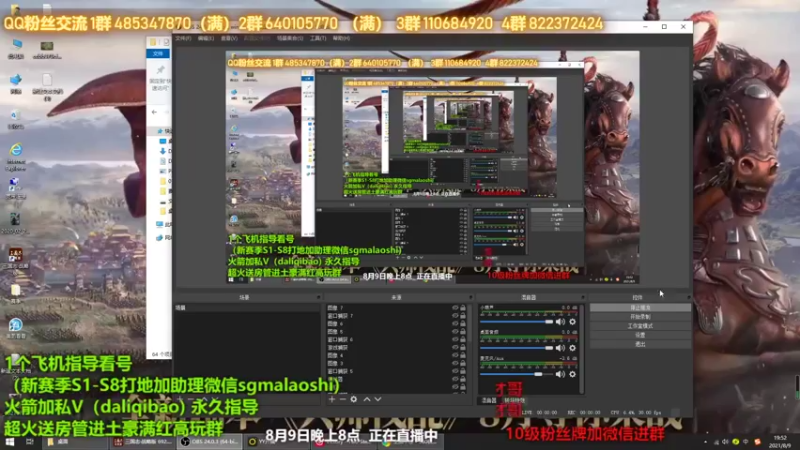Open gear settings for first mixer channel
This screenshot has width=800, height=450.
coord(572,322)
